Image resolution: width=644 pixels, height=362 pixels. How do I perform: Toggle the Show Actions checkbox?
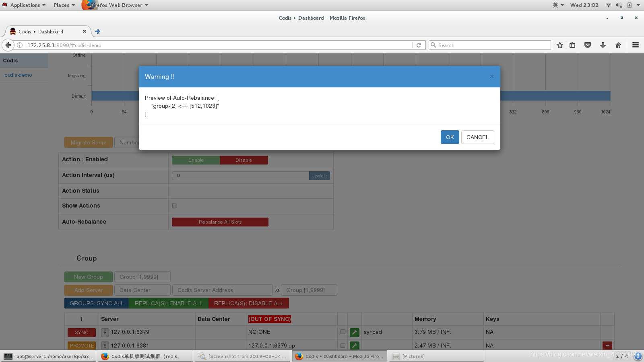coord(175,206)
